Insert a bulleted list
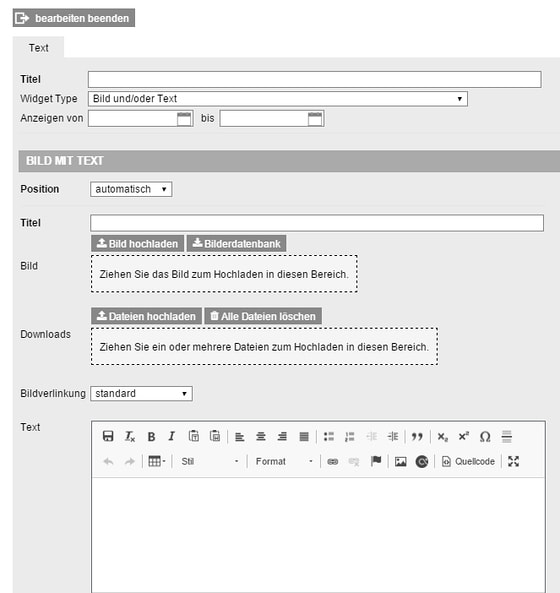 (x=329, y=437)
